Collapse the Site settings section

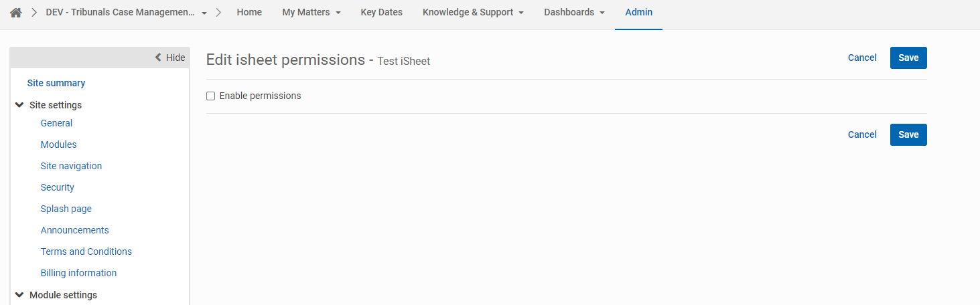point(19,105)
